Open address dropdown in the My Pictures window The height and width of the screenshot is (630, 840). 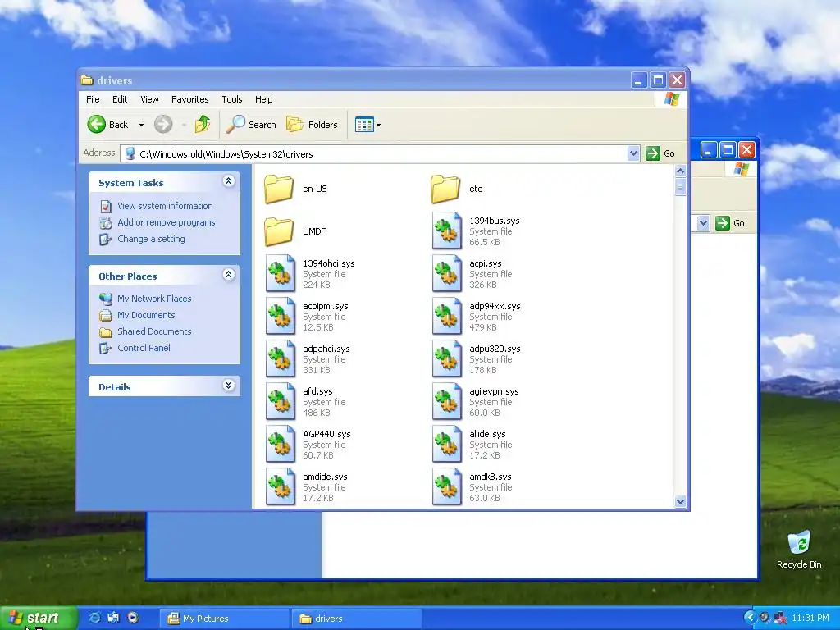[x=703, y=223]
